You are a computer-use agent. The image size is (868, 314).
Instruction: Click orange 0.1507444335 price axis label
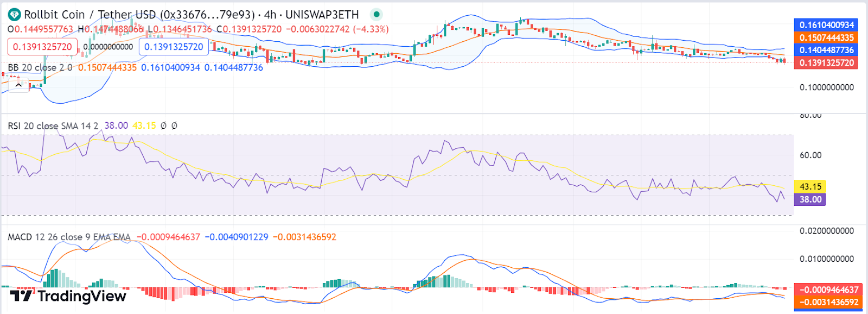click(x=826, y=37)
